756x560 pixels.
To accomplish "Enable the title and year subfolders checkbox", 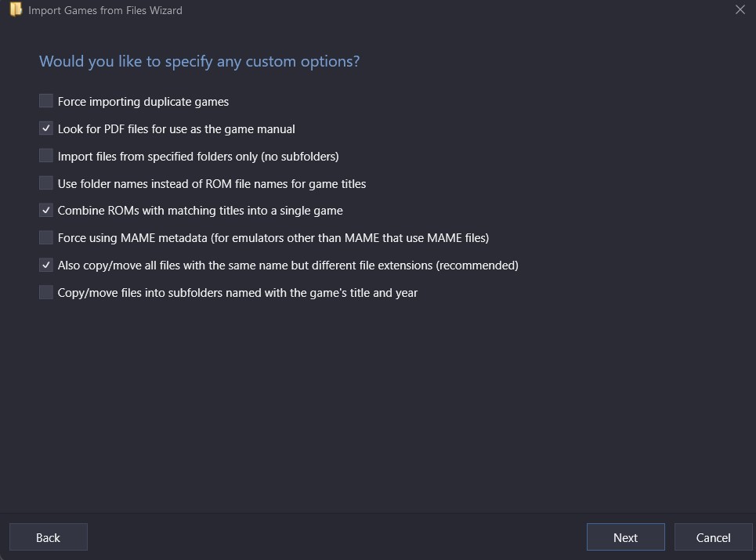I will (46, 292).
